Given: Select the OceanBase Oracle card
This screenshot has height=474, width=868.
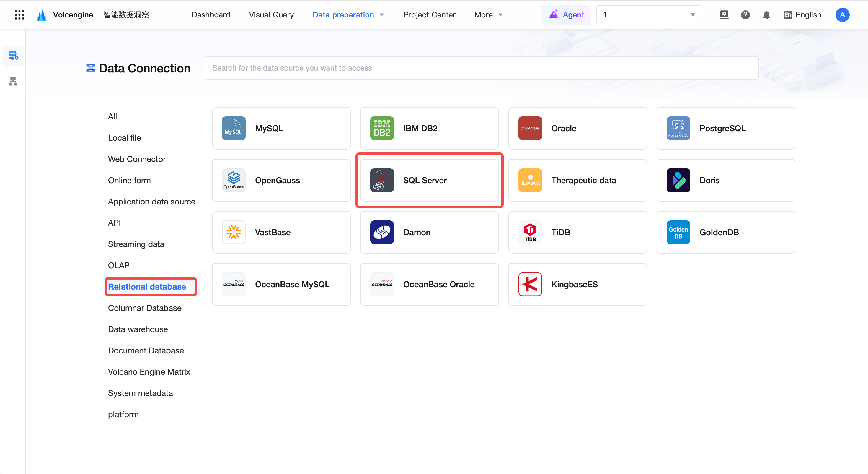Looking at the screenshot, I should pos(429,284).
